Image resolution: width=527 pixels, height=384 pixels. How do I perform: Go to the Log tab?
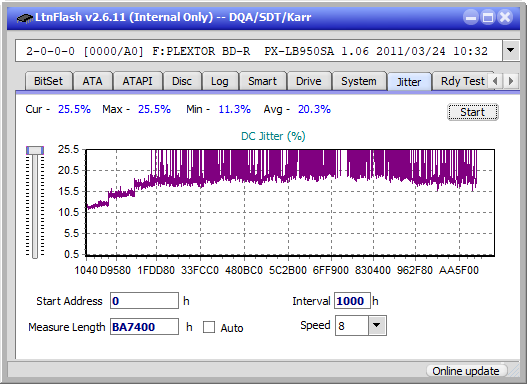220,81
